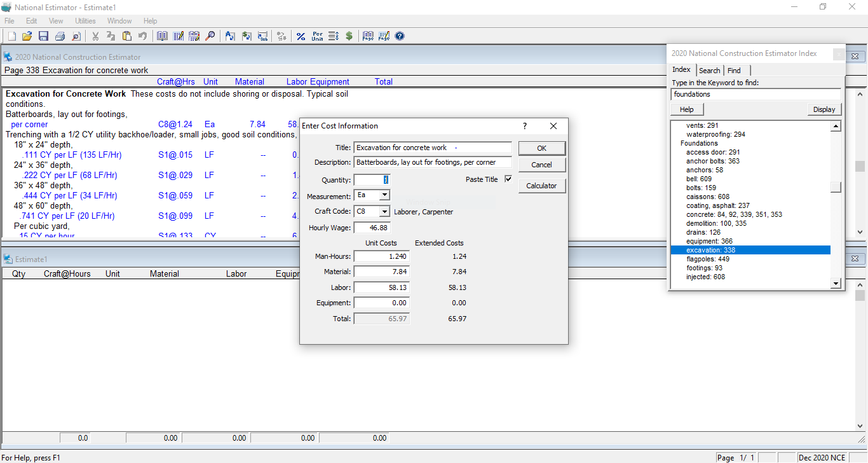Close the Enter Cost Information dialog
868x463 pixels.
(x=553, y=126)
